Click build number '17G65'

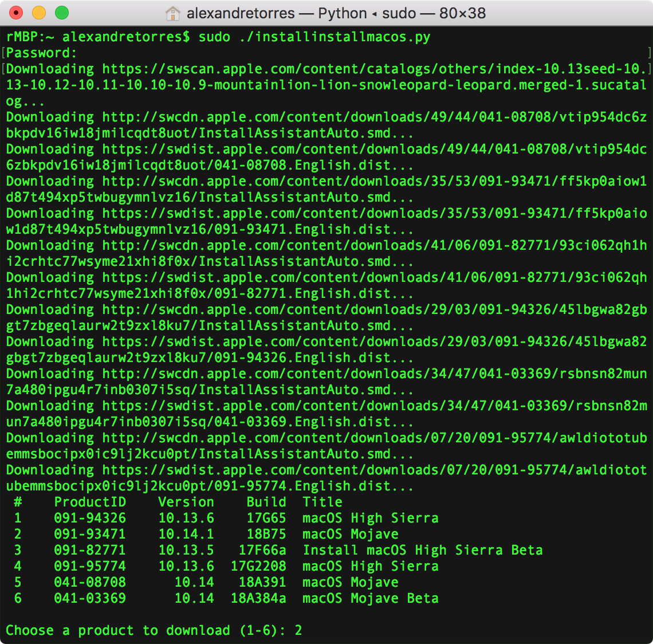click(266, 518)
